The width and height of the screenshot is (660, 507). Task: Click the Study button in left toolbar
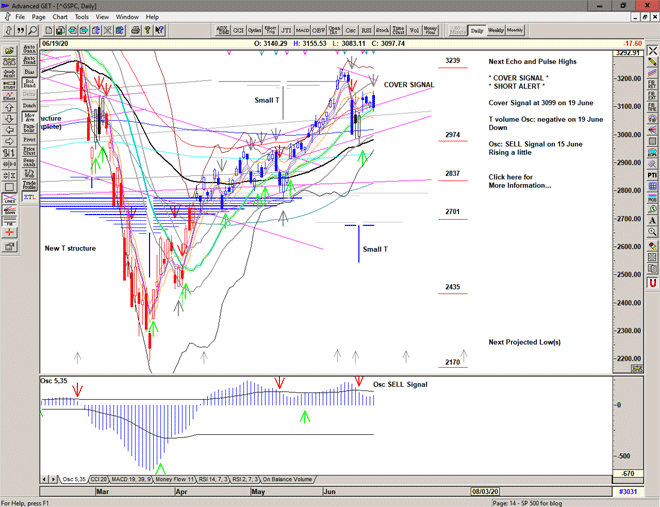(x=9, y=85)
